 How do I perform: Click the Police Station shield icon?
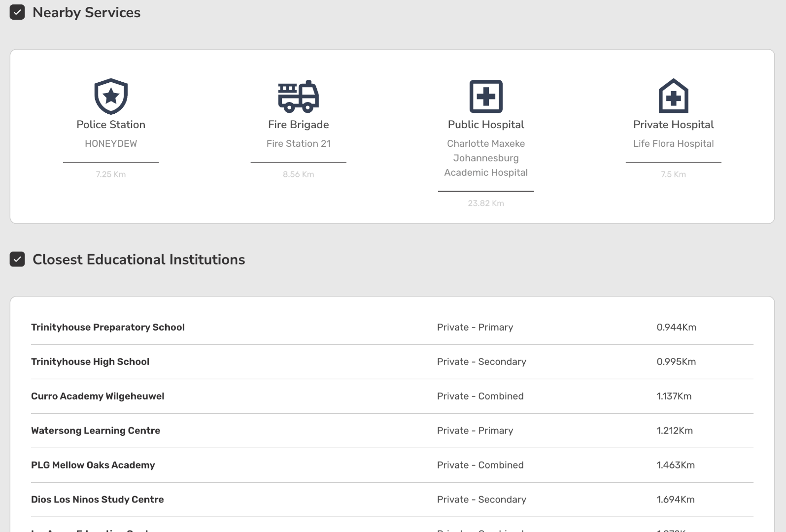coord(111,96)
